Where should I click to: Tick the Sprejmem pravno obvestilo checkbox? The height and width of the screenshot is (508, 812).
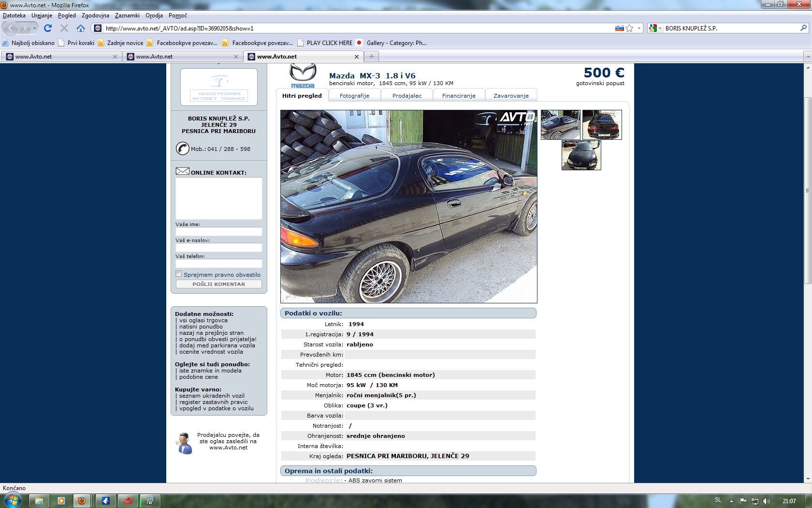tap(178, 274)
